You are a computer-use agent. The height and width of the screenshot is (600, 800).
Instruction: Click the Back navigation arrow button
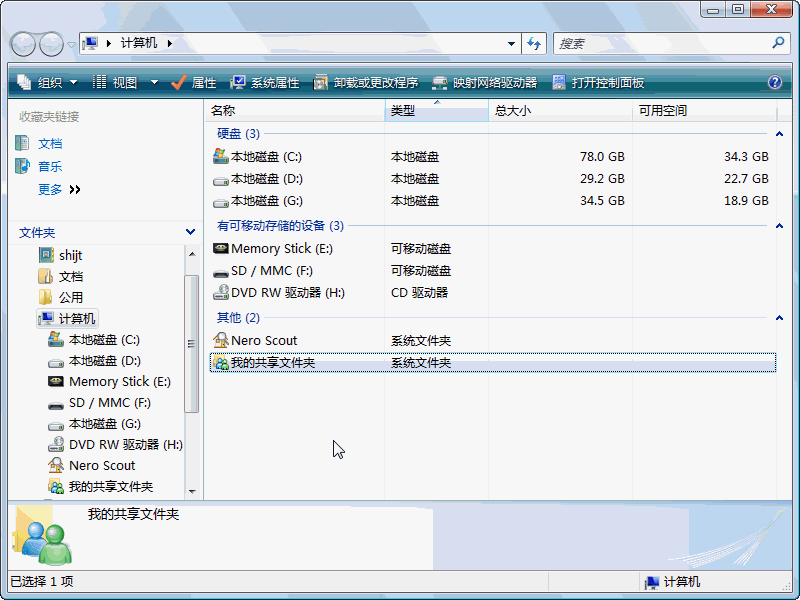(23, 44)
